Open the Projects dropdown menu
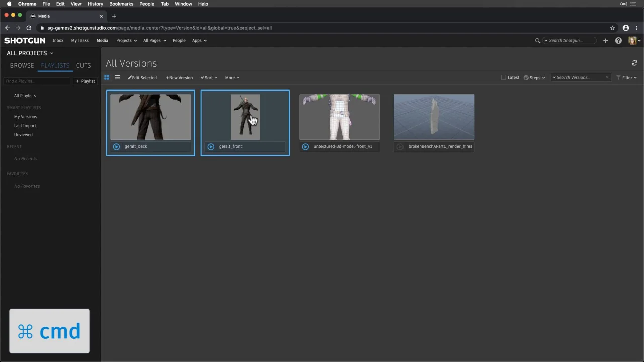This screenshot has height=362, width=644. pyautogui.click(x=126, y=41)
